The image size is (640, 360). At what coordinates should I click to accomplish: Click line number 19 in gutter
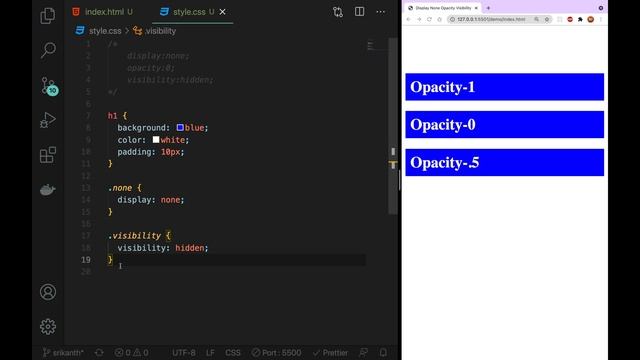pyautogui.click(x=86, y=260)
